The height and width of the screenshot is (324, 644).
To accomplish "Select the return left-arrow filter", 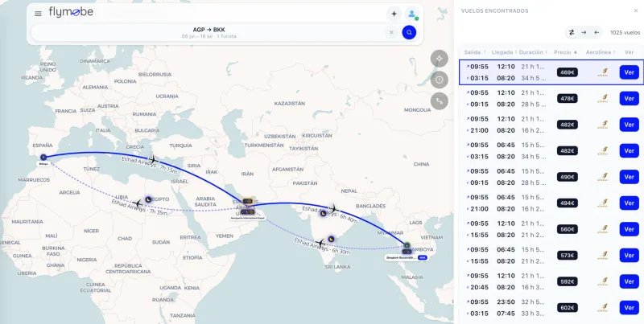I will pyautogui.click(x=597, y=32).
